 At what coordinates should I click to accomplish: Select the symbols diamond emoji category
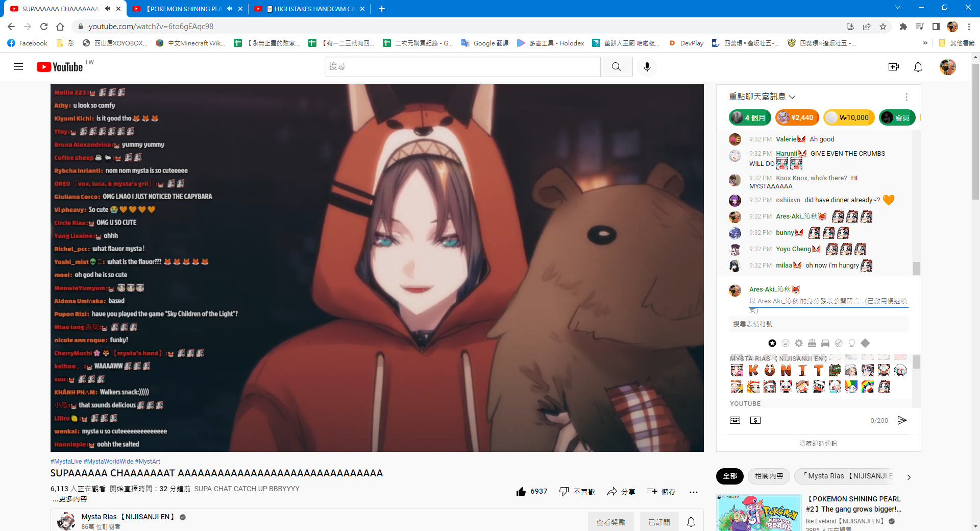coord(865,343)
